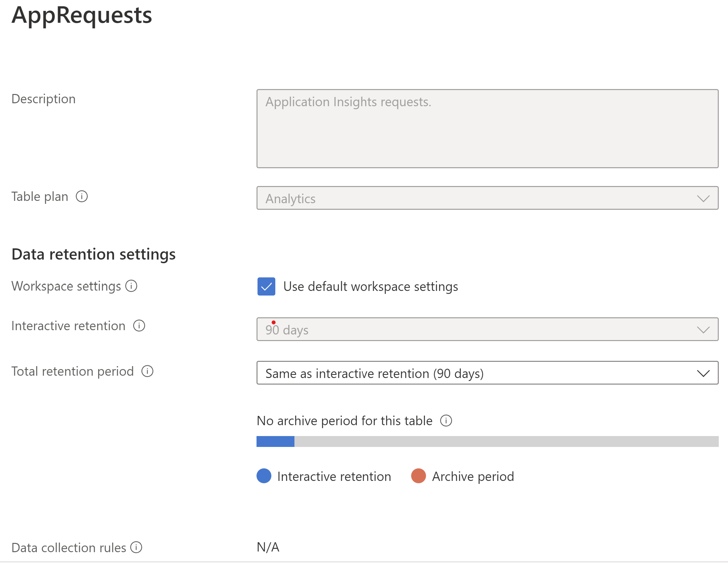
Task: Click the AppRequests page title
Action: click(82, 15)
